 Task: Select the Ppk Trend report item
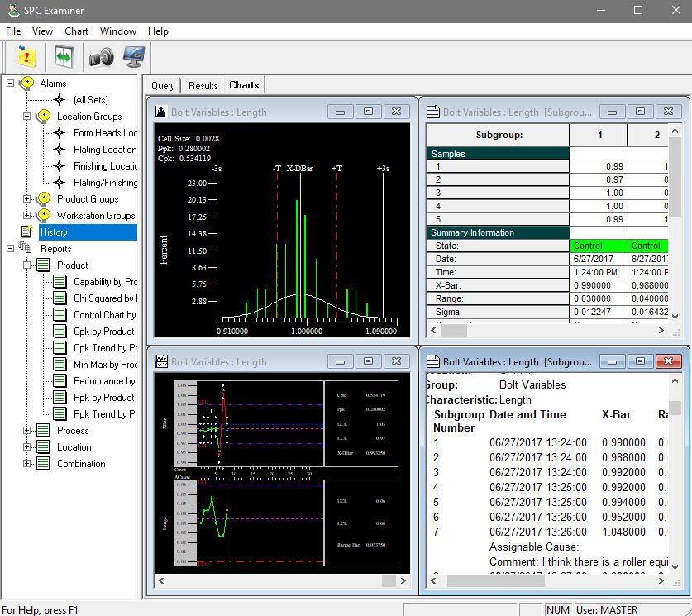click(x=105, y=414)
